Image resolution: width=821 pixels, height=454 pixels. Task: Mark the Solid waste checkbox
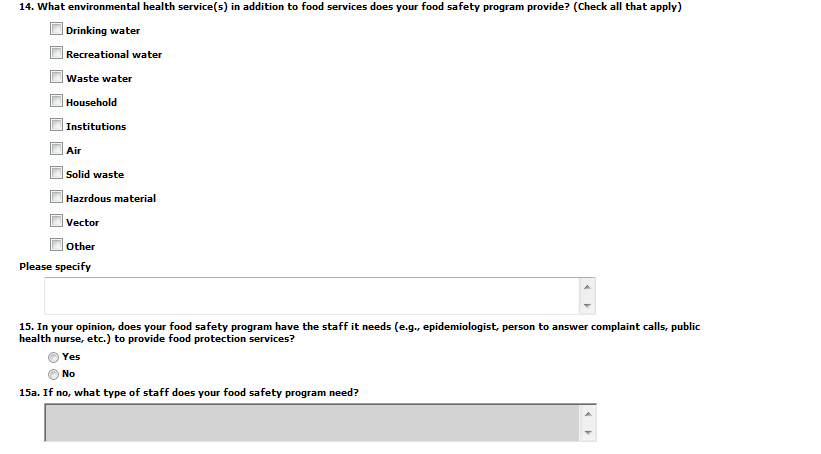(56, 174)
